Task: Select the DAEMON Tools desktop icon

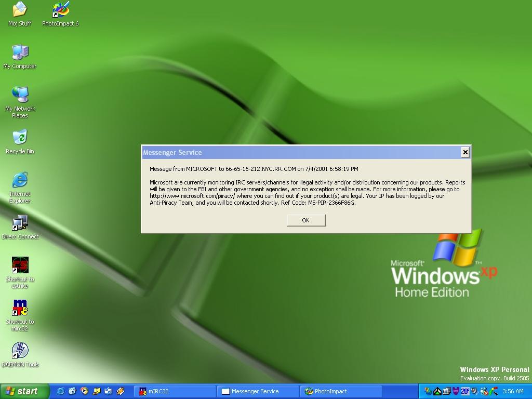Action: pos(20,351)
